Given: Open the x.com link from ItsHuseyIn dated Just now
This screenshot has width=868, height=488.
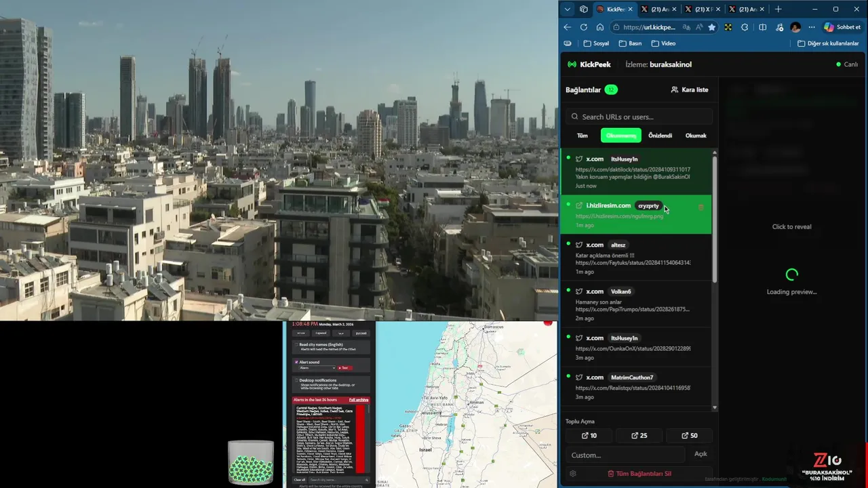Looking at the screenshot, I should 635,171.
